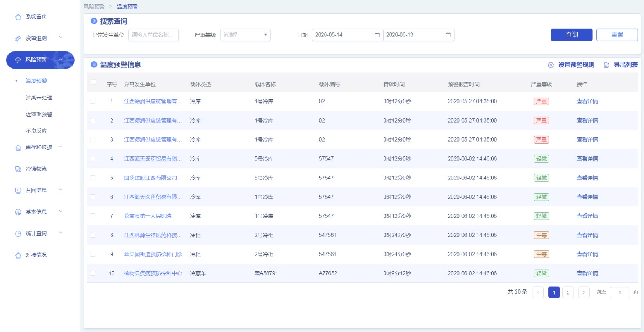Check the checkbox for row 4
This screenshot has height=332, width=644.
pos(93,158)
